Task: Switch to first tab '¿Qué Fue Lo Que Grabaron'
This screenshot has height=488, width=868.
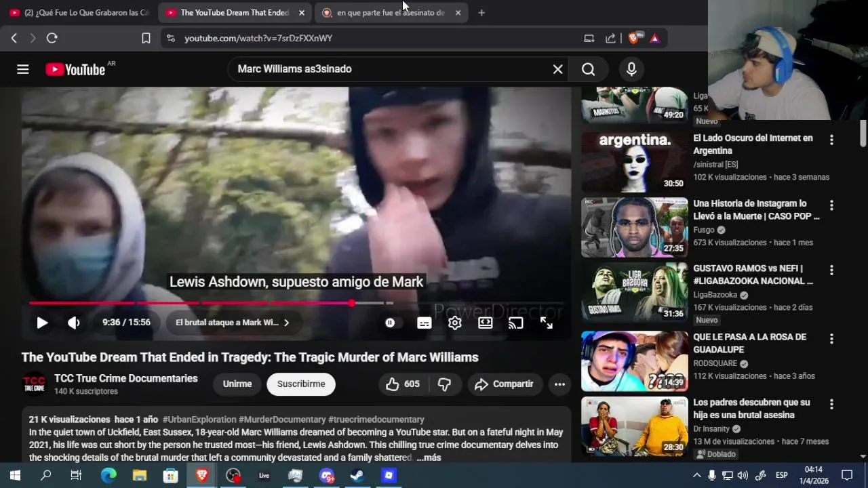Action: [78, 12]
